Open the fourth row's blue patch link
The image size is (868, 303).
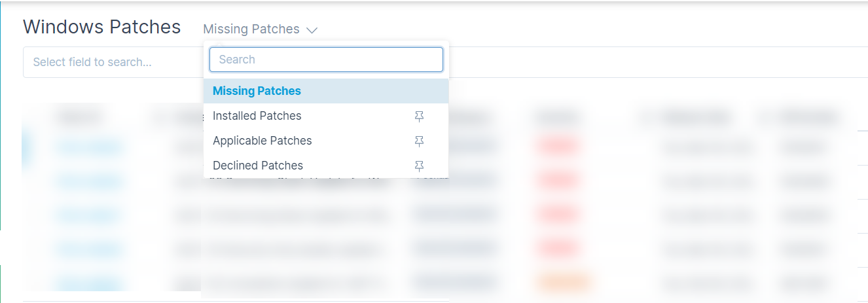pyautogui.click(x=88, y=249)
